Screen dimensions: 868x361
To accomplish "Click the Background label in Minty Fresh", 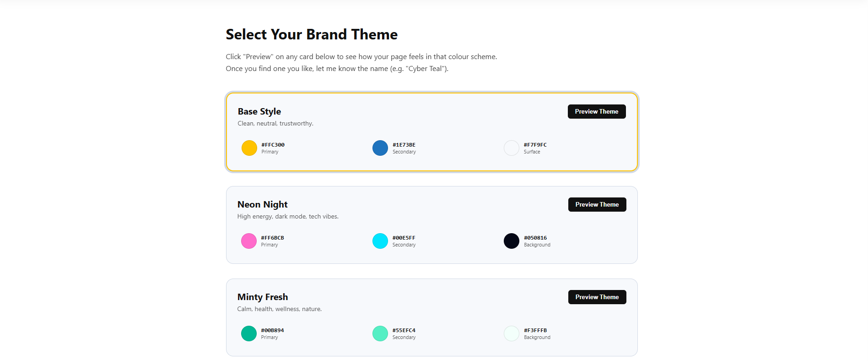I will (x=537, y=338).
